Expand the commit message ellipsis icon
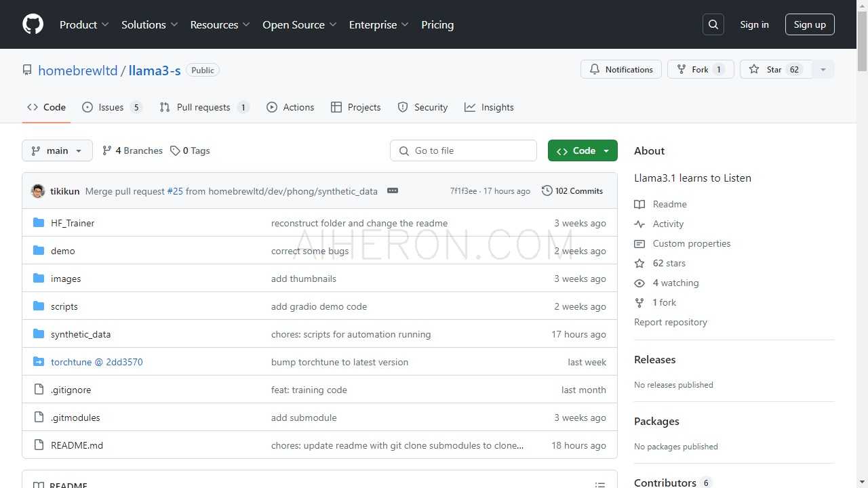868x488 pixels. coord(393,191)
